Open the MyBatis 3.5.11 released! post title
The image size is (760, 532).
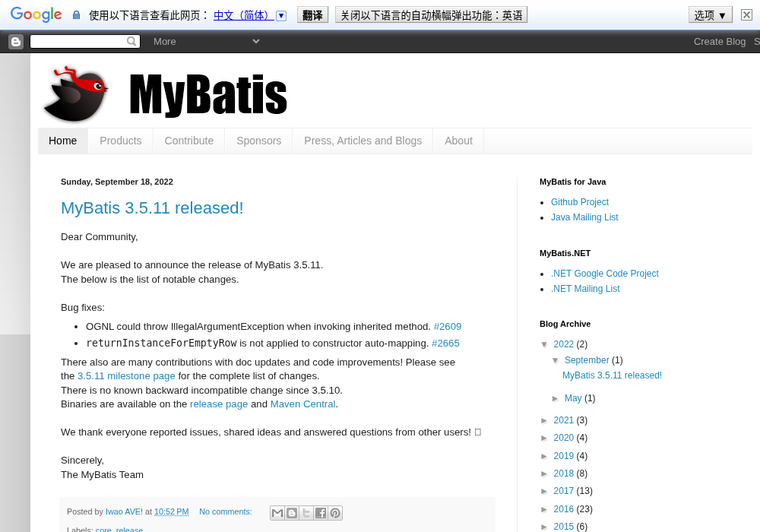click(152, 207)
